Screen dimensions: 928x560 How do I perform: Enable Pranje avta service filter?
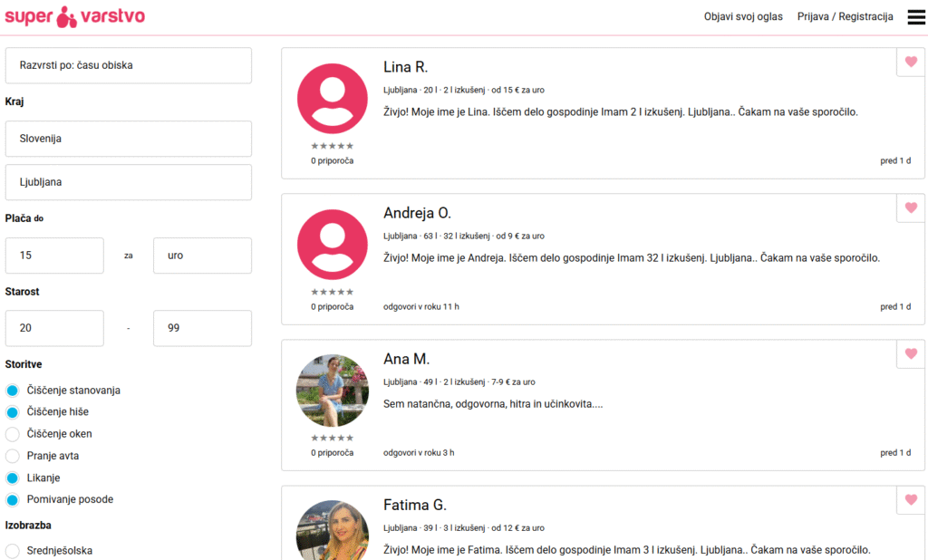[13, 456]
